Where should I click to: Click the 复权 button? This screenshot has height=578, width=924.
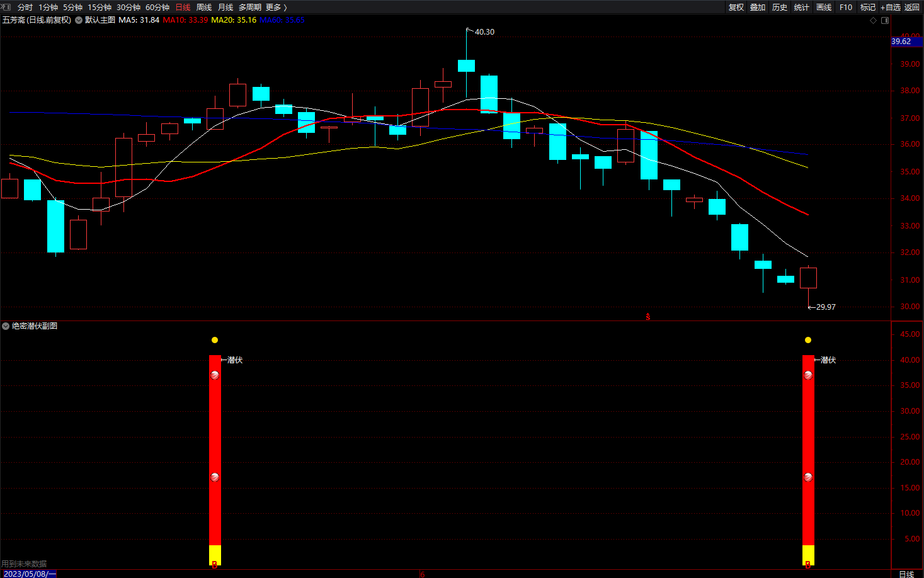[736, 8]
